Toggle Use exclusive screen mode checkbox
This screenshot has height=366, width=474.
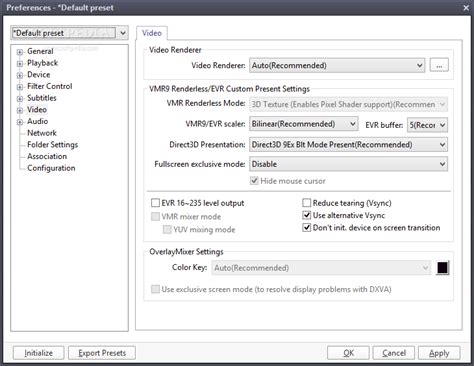click(x=155, y=289)
